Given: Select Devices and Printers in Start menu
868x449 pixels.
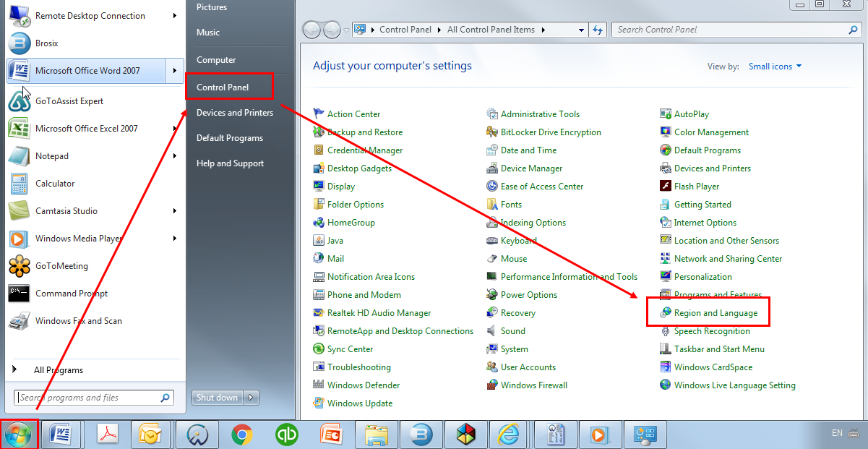Looking at the screenshot, I should click(235, 113).
